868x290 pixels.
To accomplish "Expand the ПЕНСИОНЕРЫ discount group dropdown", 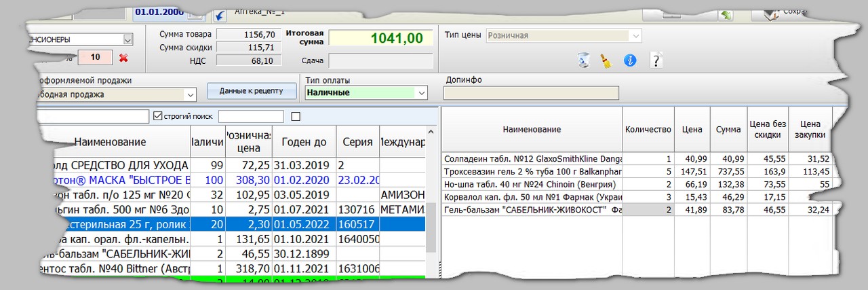I will [x=127, y=39].
